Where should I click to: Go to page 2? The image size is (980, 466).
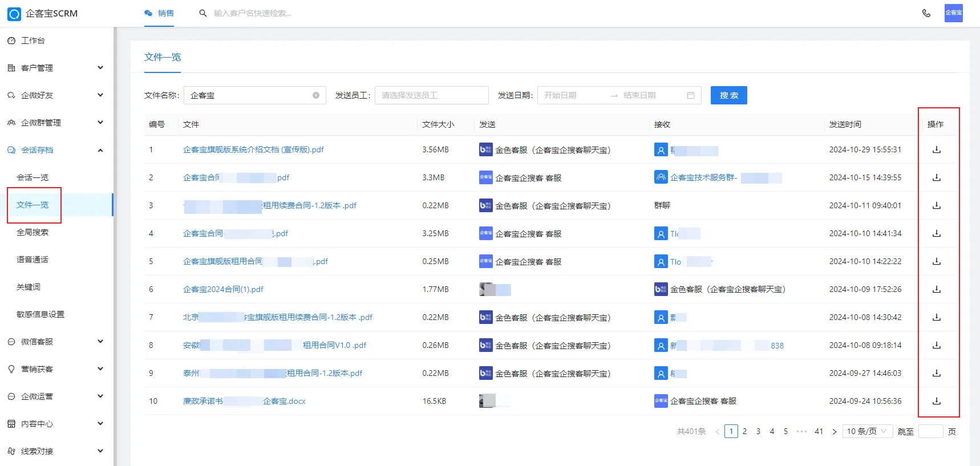745,432
